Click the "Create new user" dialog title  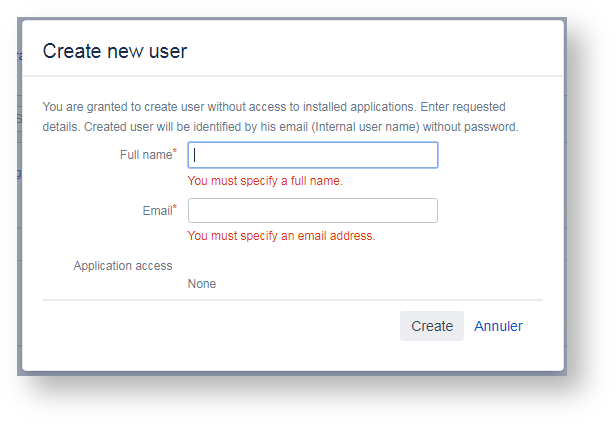pyautogui.click(x=115, y=51)
